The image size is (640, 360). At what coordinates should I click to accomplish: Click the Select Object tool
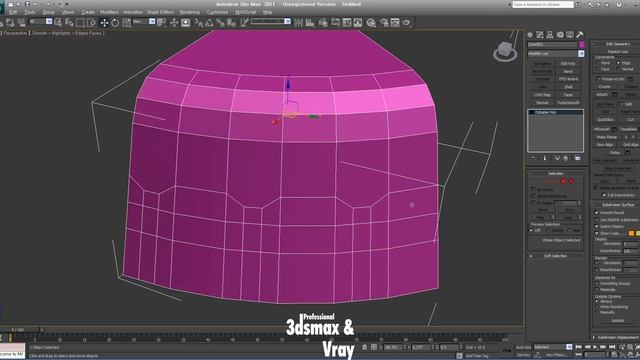[x=58, y=23]
